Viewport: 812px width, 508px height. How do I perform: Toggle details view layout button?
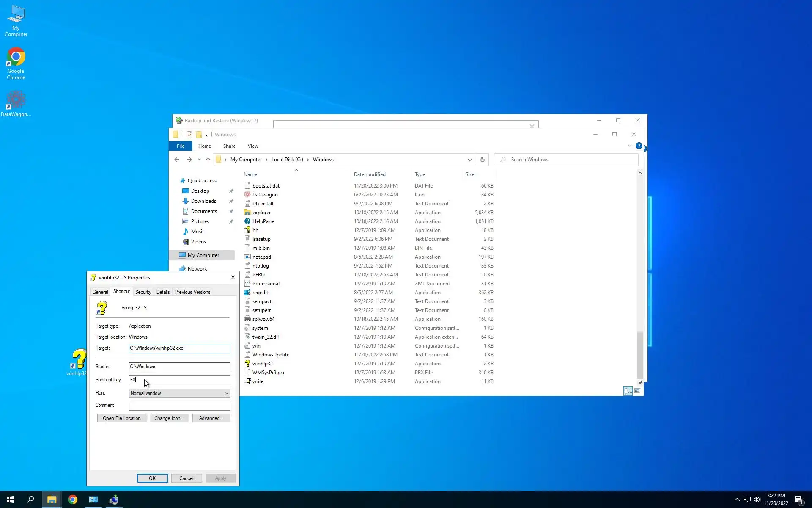click(628, 391)
